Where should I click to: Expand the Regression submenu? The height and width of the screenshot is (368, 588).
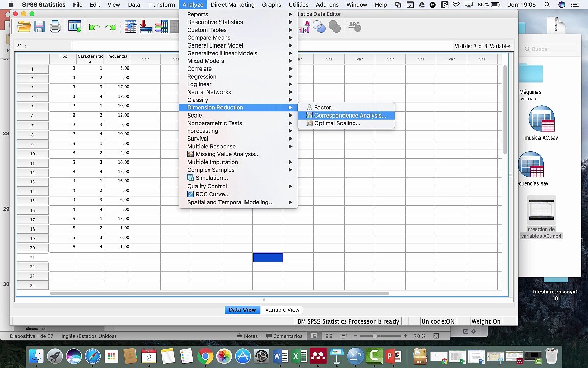tap(238, 77)
